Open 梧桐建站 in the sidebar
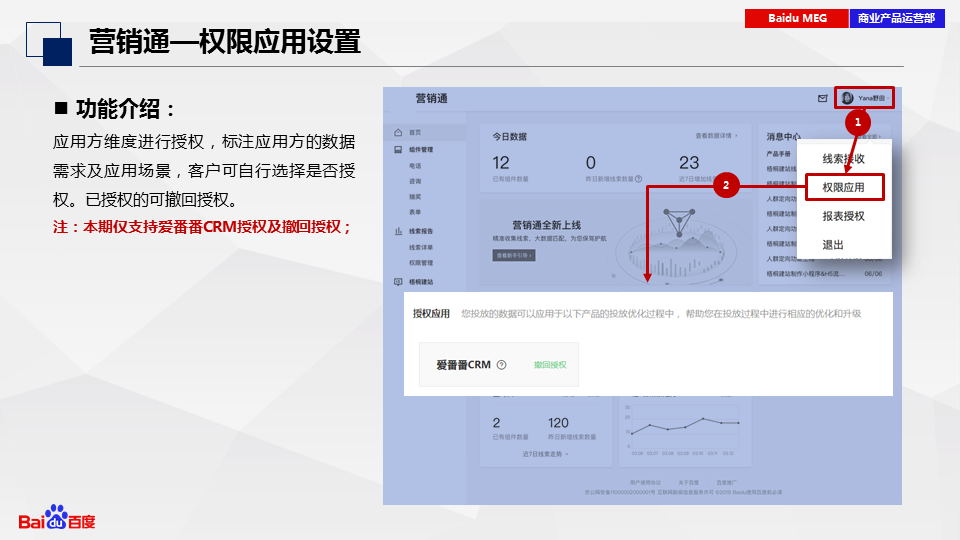960x540 pixels. tap(421, 282)
